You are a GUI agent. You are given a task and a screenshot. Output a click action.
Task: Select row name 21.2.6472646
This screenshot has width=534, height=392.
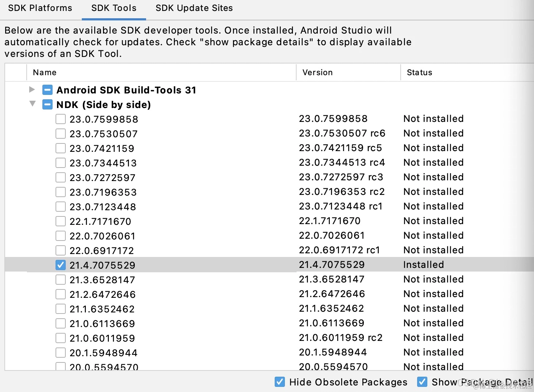coord(103,295)
